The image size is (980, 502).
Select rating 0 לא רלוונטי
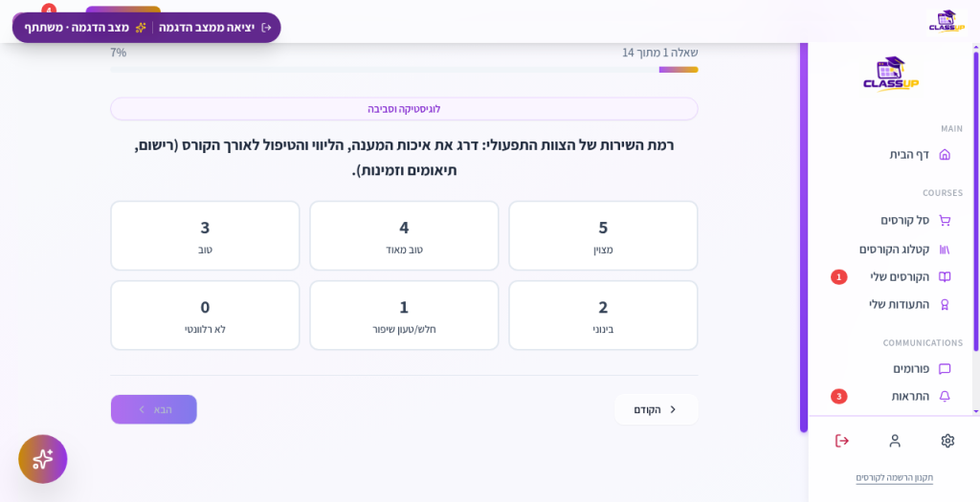(205, 316)
